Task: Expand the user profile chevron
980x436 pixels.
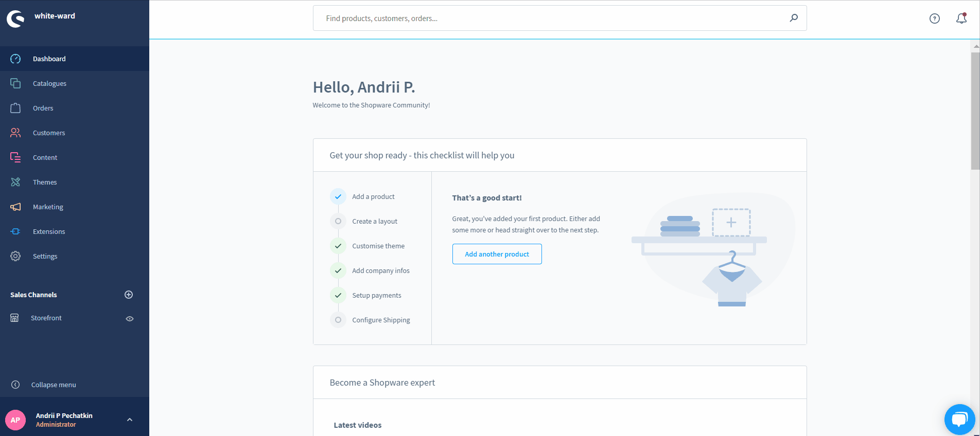Action: click(x=130, y=420)
